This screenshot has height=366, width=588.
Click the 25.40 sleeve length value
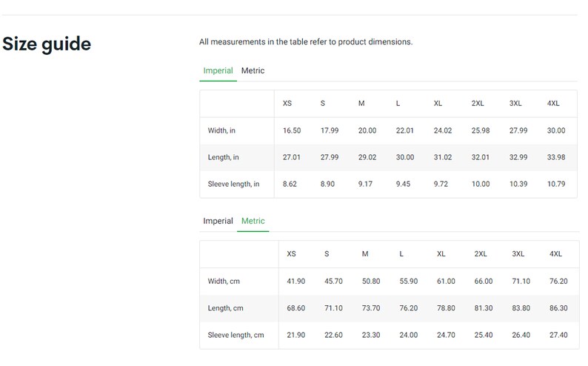484,335
